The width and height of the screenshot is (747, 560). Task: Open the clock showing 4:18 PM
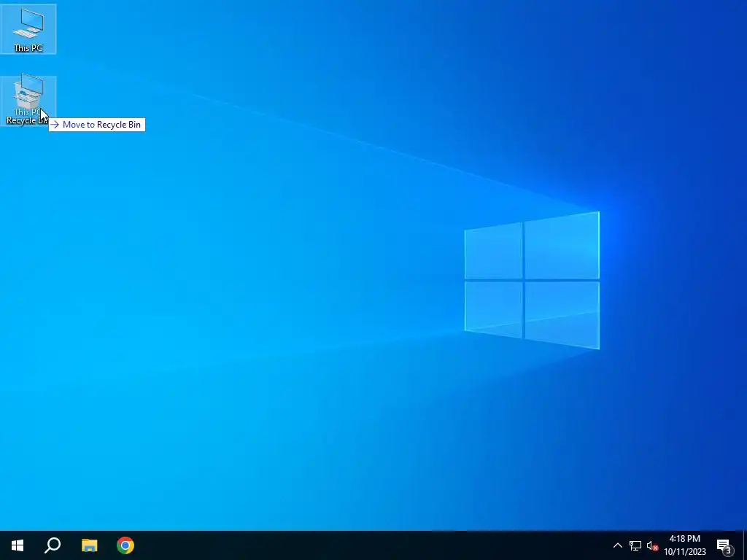(x=684, y=545)
